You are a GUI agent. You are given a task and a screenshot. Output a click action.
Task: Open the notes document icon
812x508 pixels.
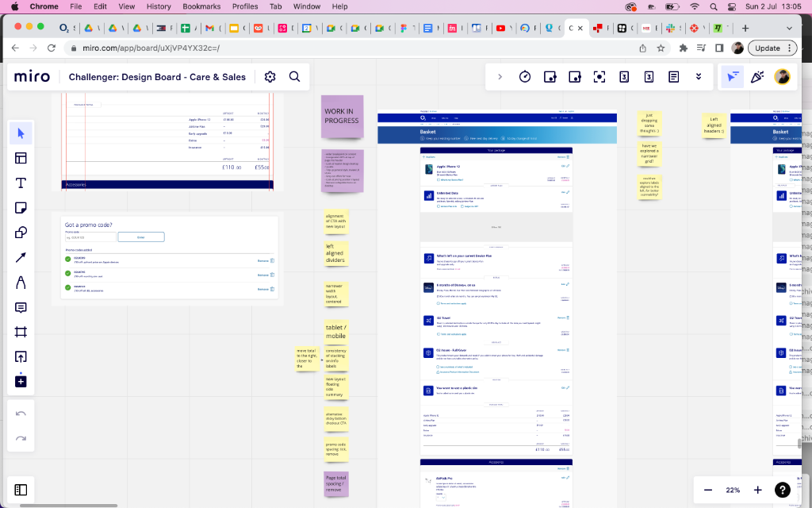[674, 77]
